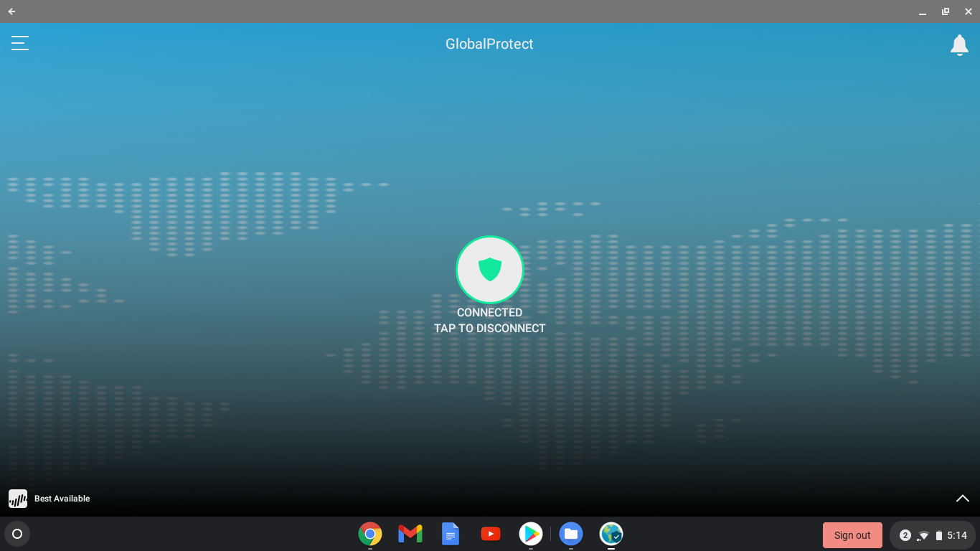Click GlobalProtect globe icon in shelf
The height and width of the screenshot is (551, 980).
(611, 534)
